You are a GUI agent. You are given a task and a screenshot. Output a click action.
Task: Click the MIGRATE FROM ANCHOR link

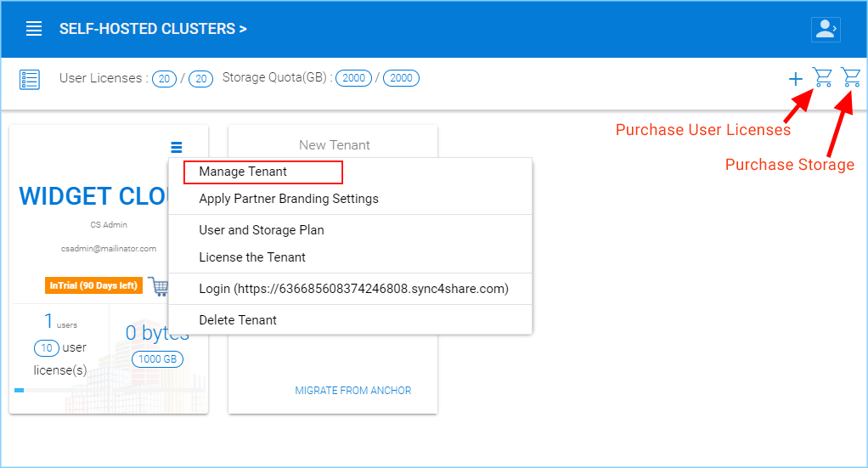pyautogui.click(x=353, y=391)
